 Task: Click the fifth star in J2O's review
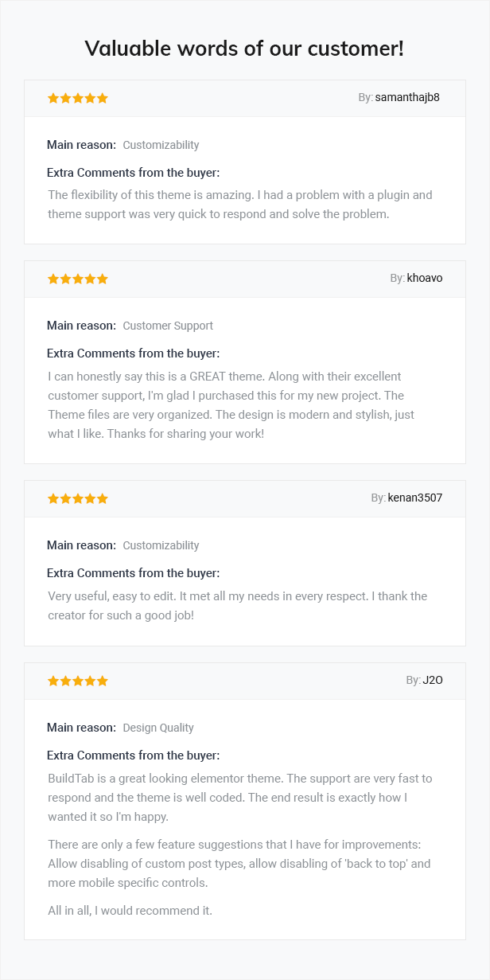click(x=102, y=681)
